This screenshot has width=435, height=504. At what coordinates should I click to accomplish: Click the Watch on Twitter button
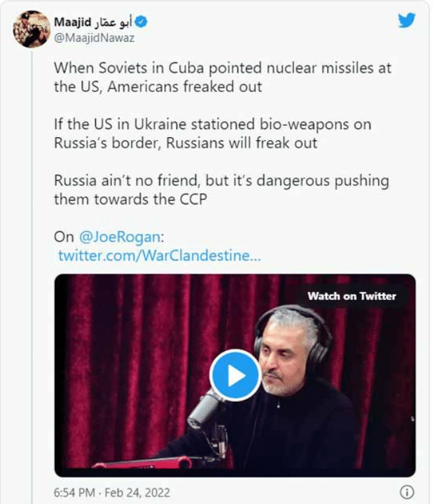coord(352,296)
